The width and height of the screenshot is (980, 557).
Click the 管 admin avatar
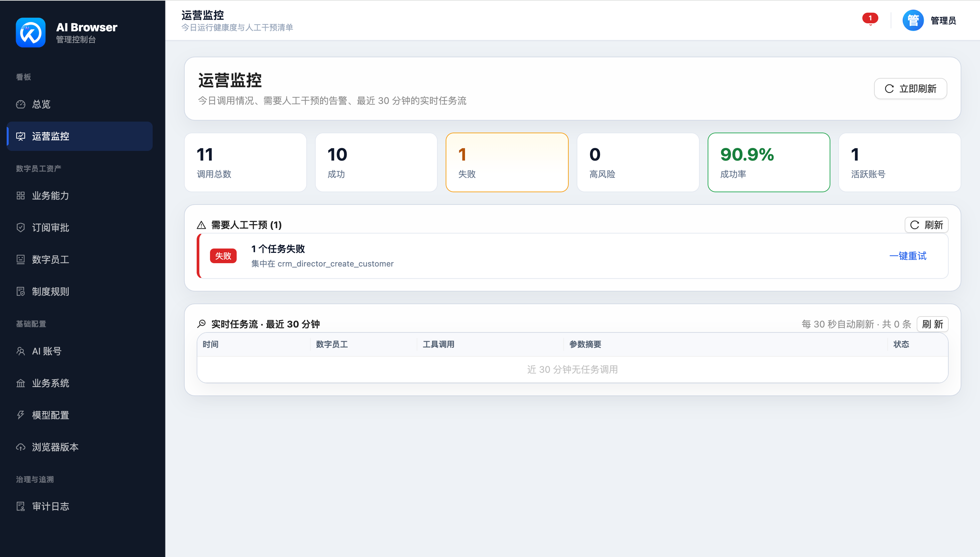(x=913, y=20)
